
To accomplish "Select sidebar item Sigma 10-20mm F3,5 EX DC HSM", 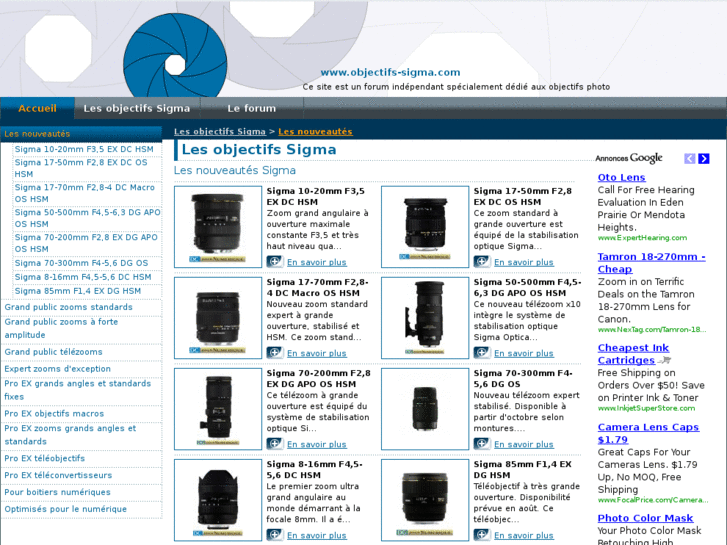I will (x=84, y=149).
